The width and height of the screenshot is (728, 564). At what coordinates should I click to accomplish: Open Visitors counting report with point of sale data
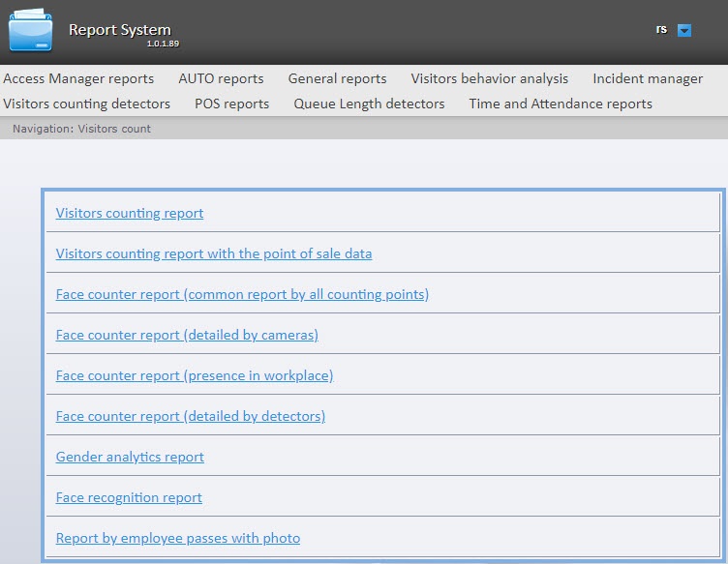click(214, 253)
